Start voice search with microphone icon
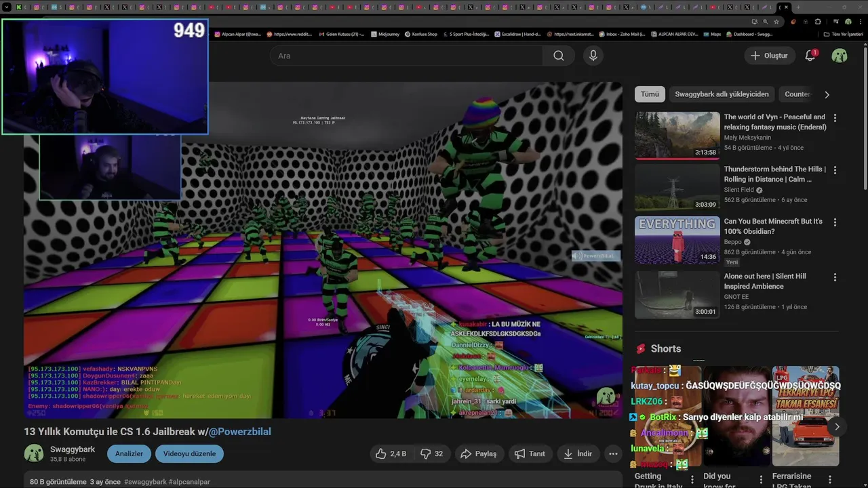 click(x=593, y=56)
